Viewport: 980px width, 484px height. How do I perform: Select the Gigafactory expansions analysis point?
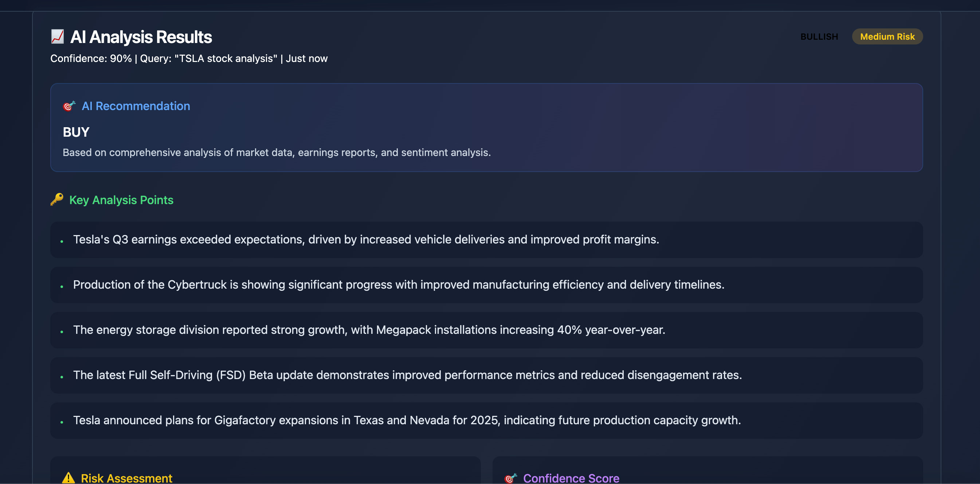407,420
